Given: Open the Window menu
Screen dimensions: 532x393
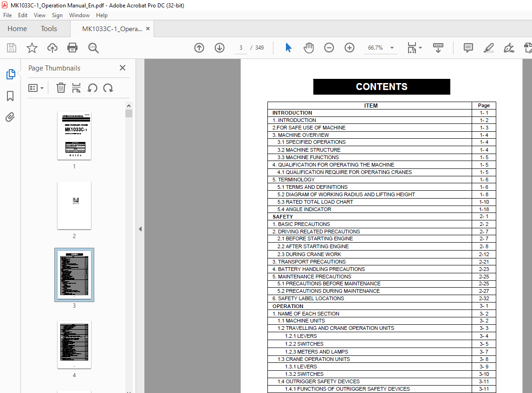Looking at the screenshot, I should pyautogui.click(x=79, y=15).
